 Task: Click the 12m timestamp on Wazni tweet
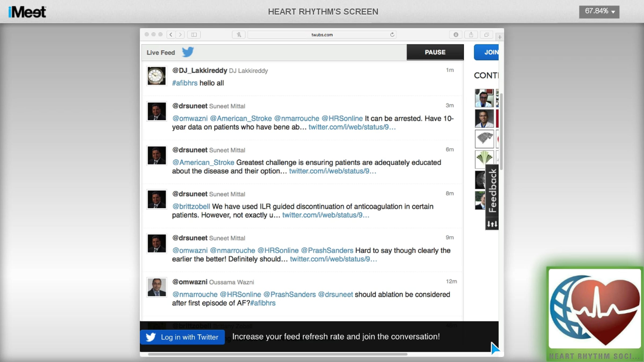tap(451, 282)
